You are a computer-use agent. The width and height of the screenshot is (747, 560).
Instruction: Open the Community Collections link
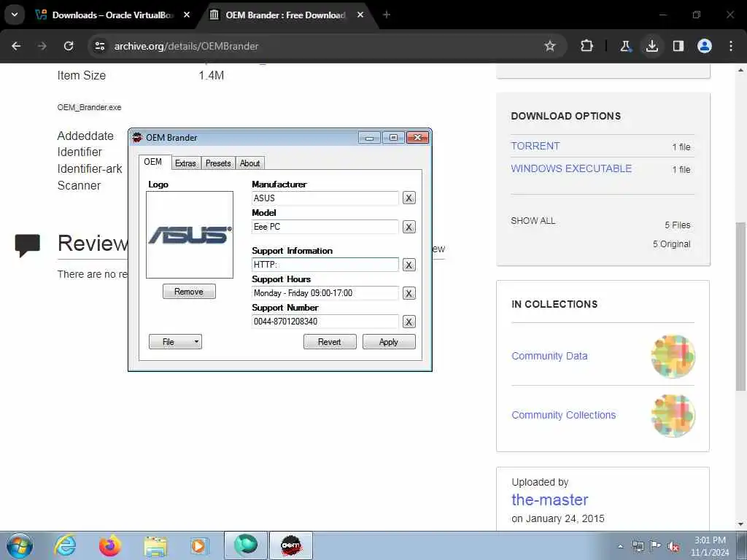point(564,415)
